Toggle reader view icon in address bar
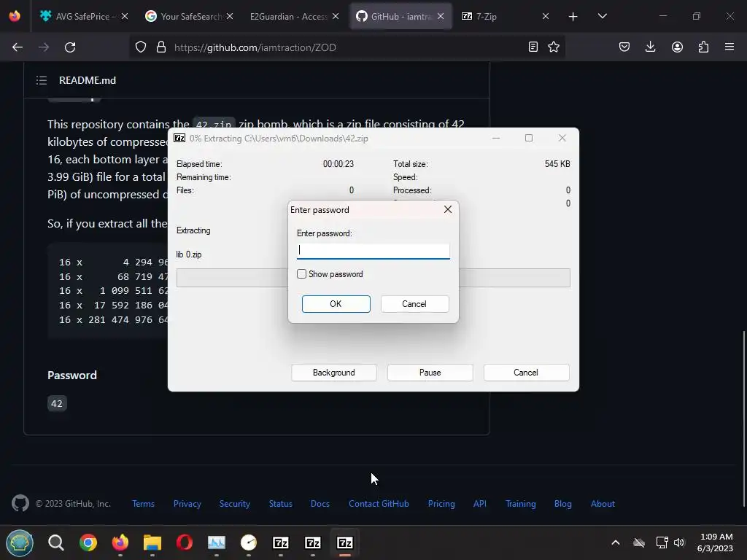This screenshot has width=747, height=560. point(533,47)
